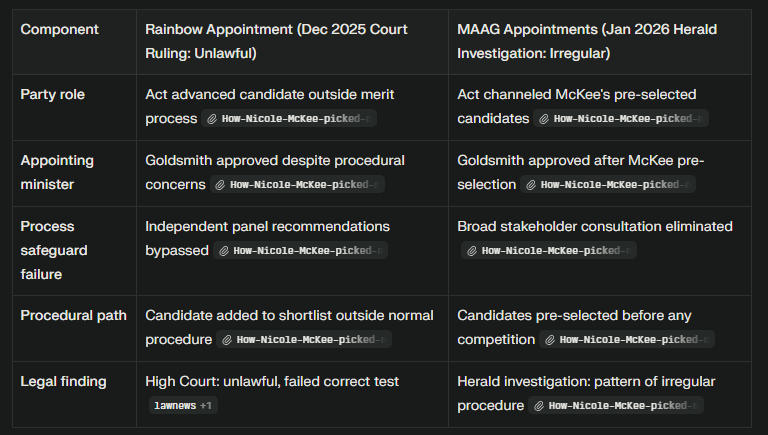Select the "Process safeguard failure" row label
768x435 pixels.
tap(54, 249)
